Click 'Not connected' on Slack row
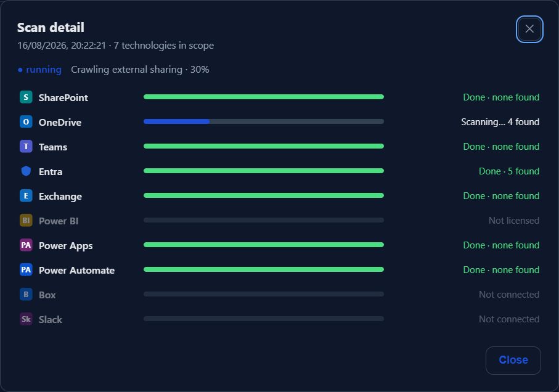The width and height of the screenshot is (559, 392). click(509, 319)
